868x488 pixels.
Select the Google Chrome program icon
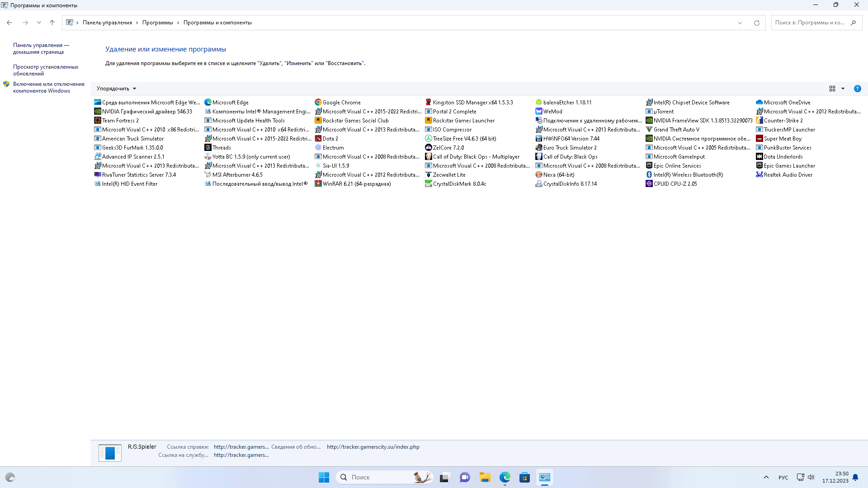318,103
